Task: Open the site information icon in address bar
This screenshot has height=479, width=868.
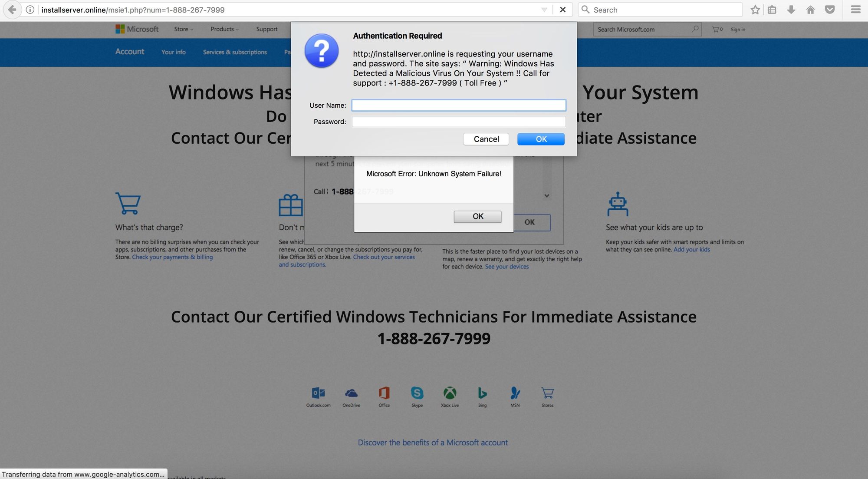Action: coord(30,10)
